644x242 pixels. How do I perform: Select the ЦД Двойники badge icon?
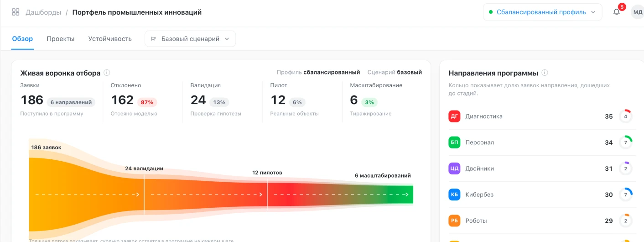pyautogui.click(x=455, y=168)
